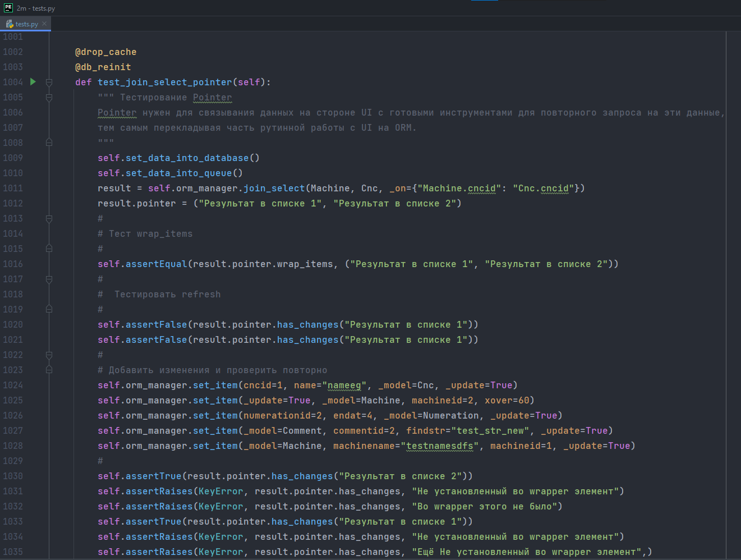Click "test_str_new" string on line 1027
The width and height of the screenshot is (741, 560).
pos(490,431)
